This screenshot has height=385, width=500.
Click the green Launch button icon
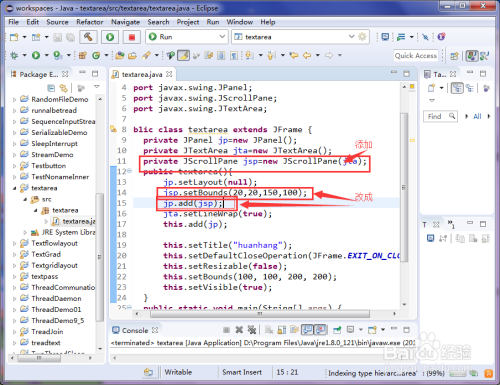(110, 37)
